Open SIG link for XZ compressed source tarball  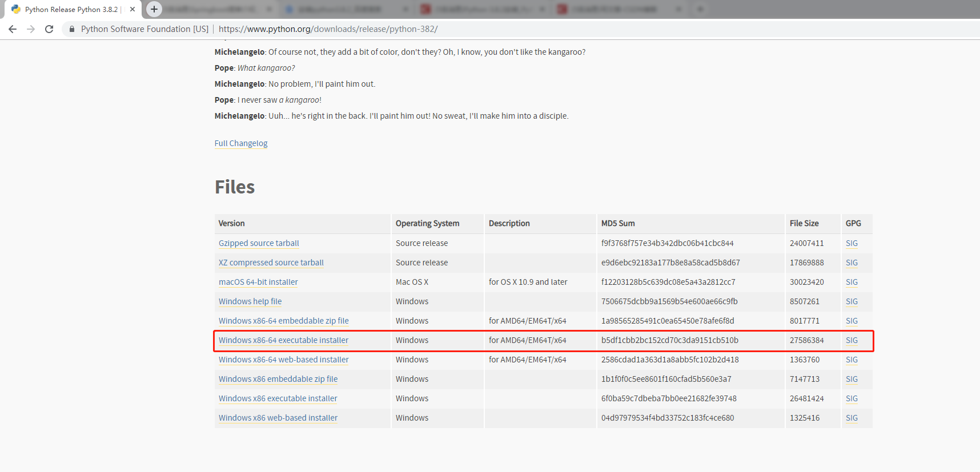pyautogui.click(x=852, y=263)
